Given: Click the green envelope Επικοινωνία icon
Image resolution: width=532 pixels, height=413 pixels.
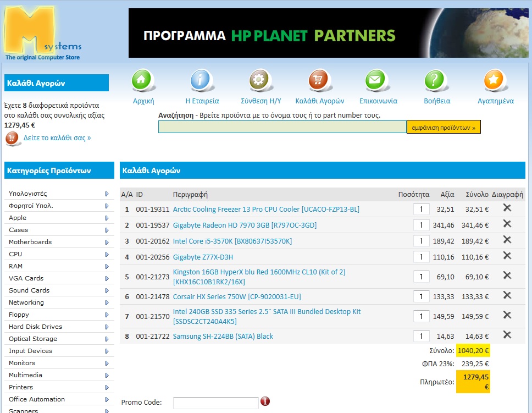Looking at the screenshot, I should pos(375,80).
